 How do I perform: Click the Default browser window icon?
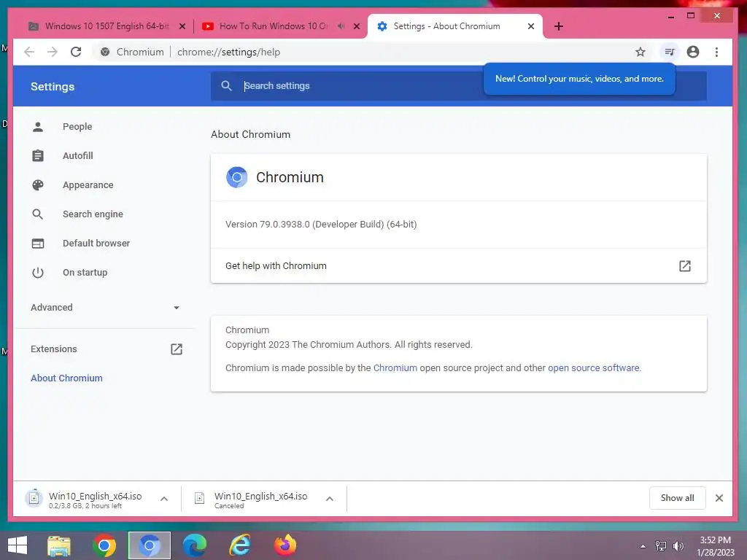tap(38, 244)
